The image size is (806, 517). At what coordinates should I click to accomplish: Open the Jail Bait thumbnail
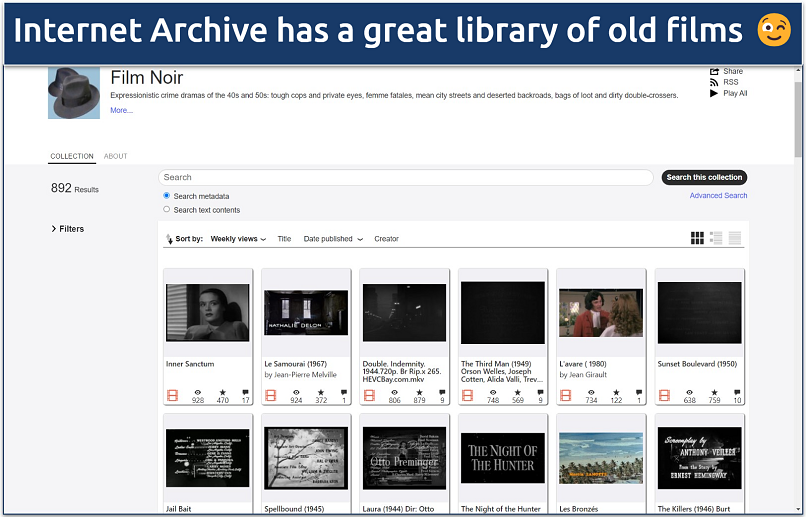coord(208,458)
